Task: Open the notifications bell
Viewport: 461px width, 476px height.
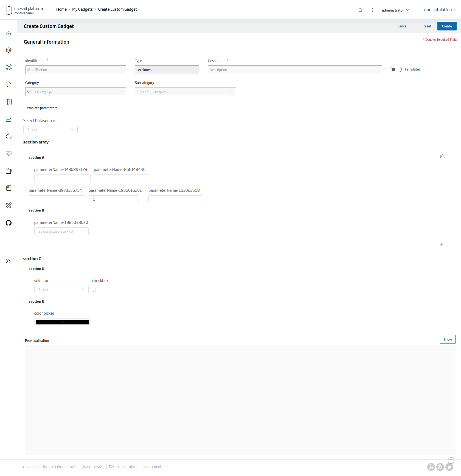Action: pos(360,10)
